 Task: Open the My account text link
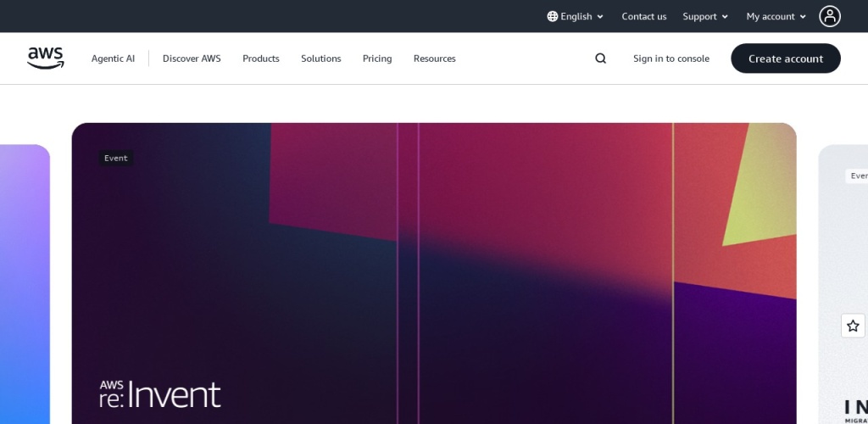770,17
